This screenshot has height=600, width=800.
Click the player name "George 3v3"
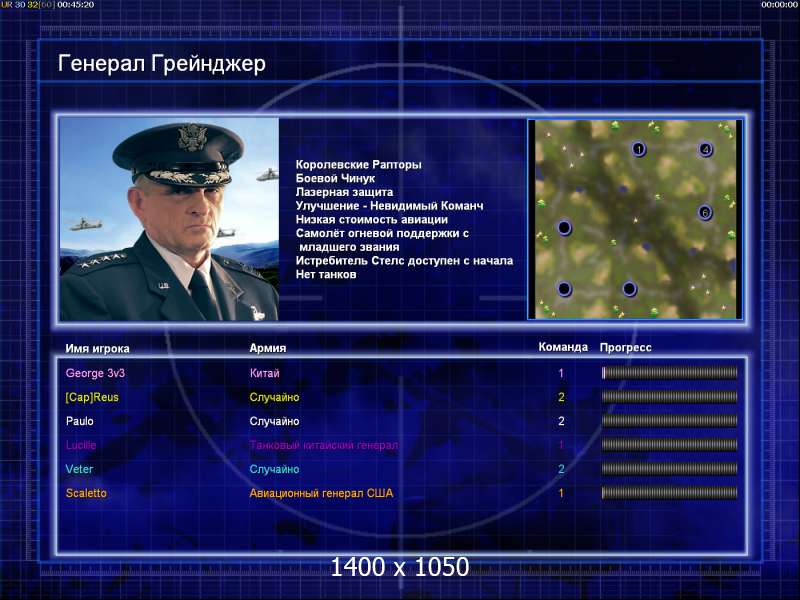coord(95,373)
